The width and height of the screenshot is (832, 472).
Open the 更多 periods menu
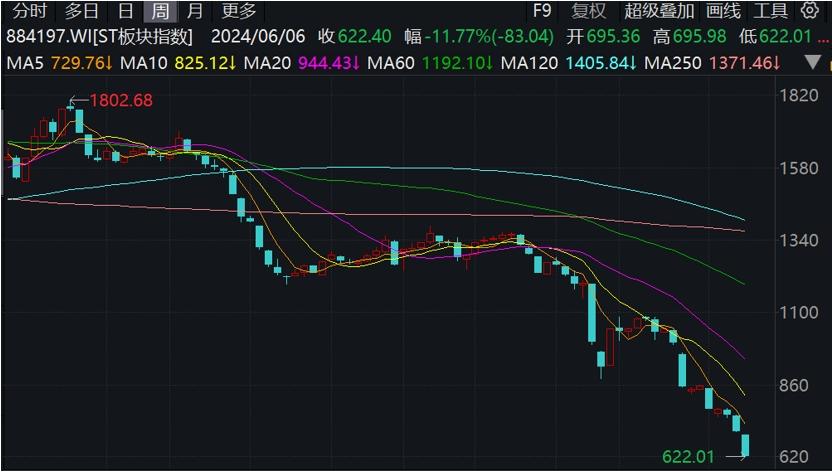(x=238, y=11)
